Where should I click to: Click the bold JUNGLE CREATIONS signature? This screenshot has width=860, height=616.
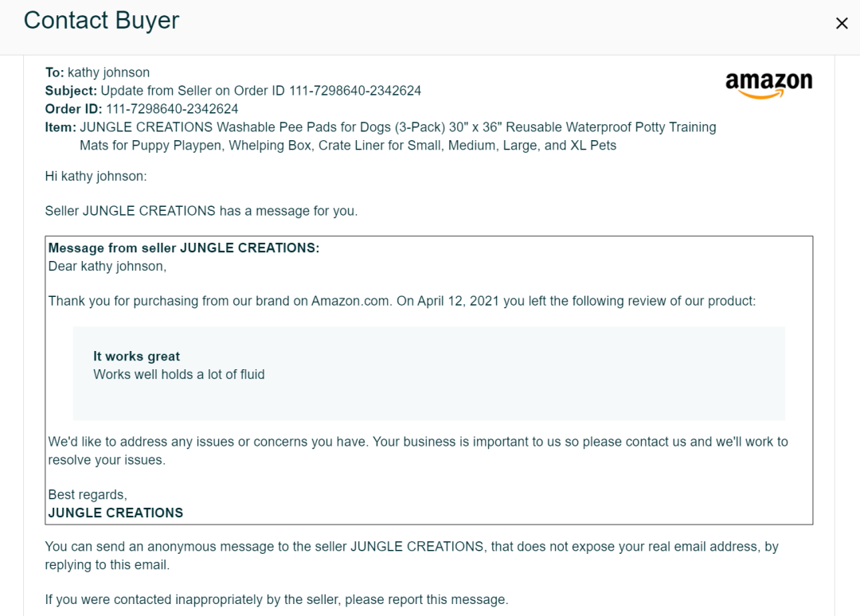(115, 513)
